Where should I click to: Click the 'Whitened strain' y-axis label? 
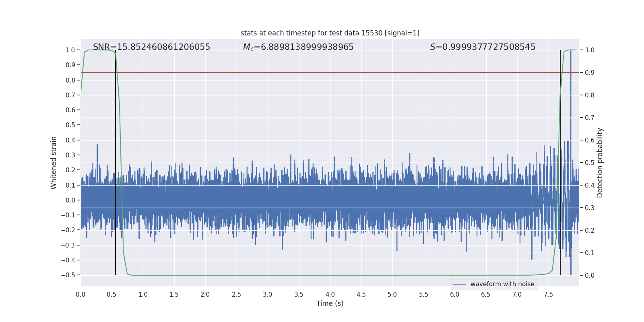[54, 163]
